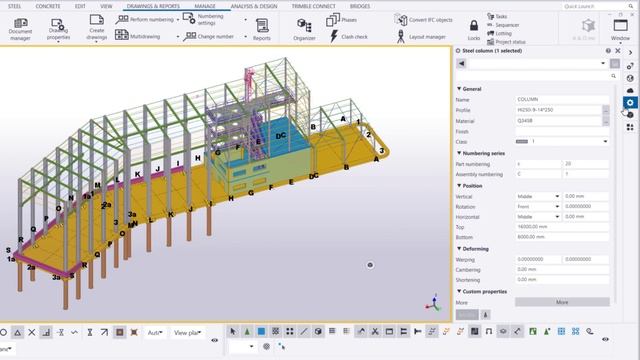Click the Change number tool

(209, 36)
